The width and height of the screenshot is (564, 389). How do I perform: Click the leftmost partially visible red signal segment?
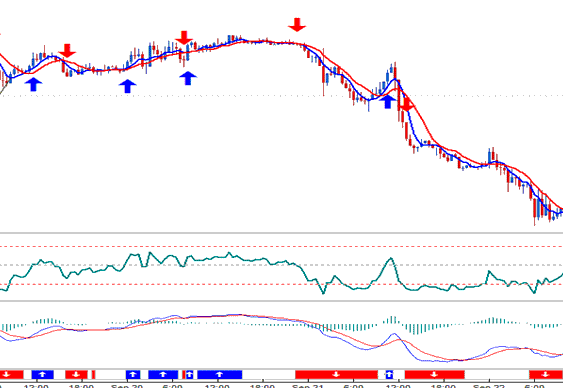(x=12, y=375)
